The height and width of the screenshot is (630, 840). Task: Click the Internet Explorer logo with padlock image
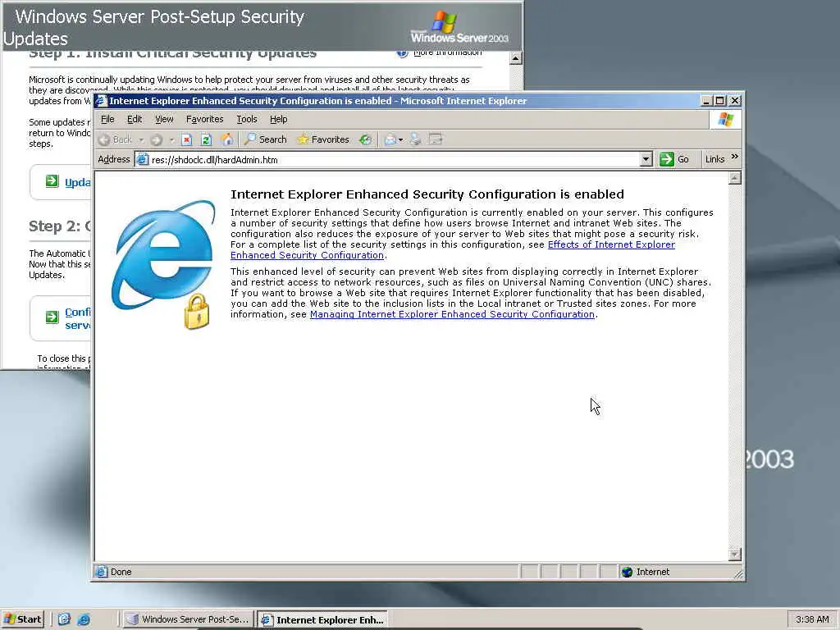(x=163, y=264)
